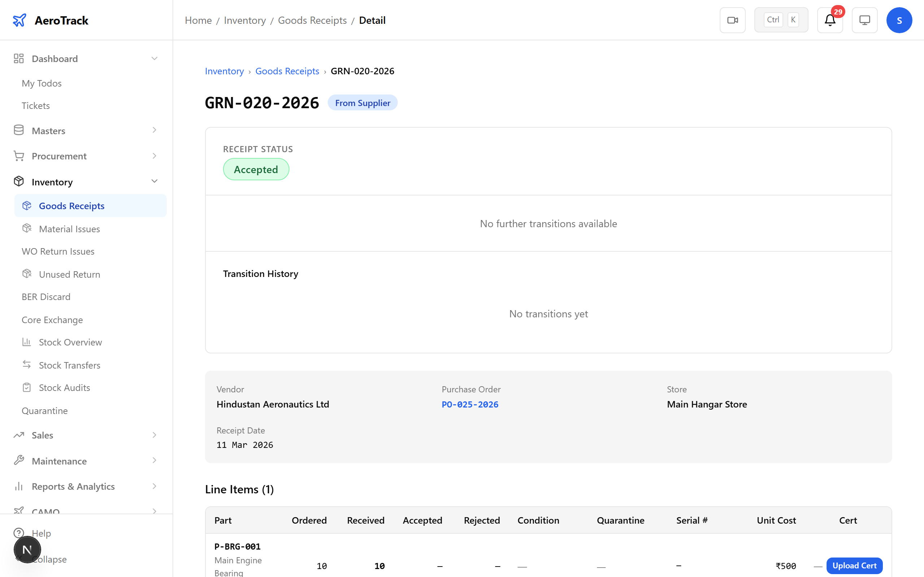Select the Core Exchange sidebar item
Screen dimensions: 924x577
click(x=52, y=320)
